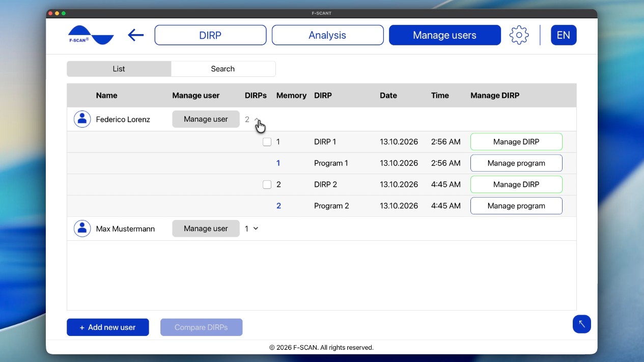Click Manage DIRP for DIRP 2

point(516,185)
